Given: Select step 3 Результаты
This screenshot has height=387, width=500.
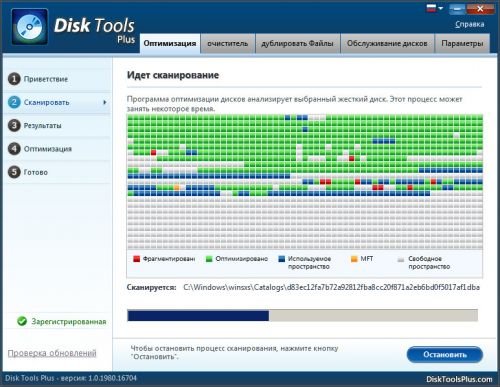Looking at the screenshot, I should click(57, 126).
